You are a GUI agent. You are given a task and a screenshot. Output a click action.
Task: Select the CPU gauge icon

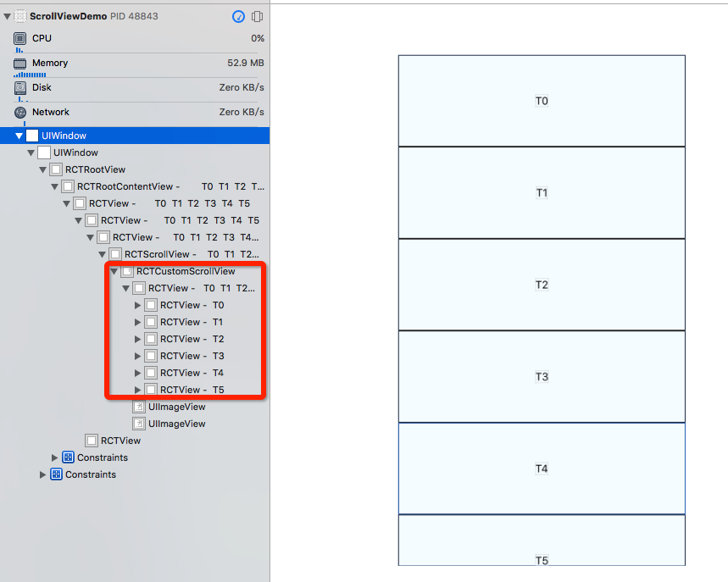(20, 38)
